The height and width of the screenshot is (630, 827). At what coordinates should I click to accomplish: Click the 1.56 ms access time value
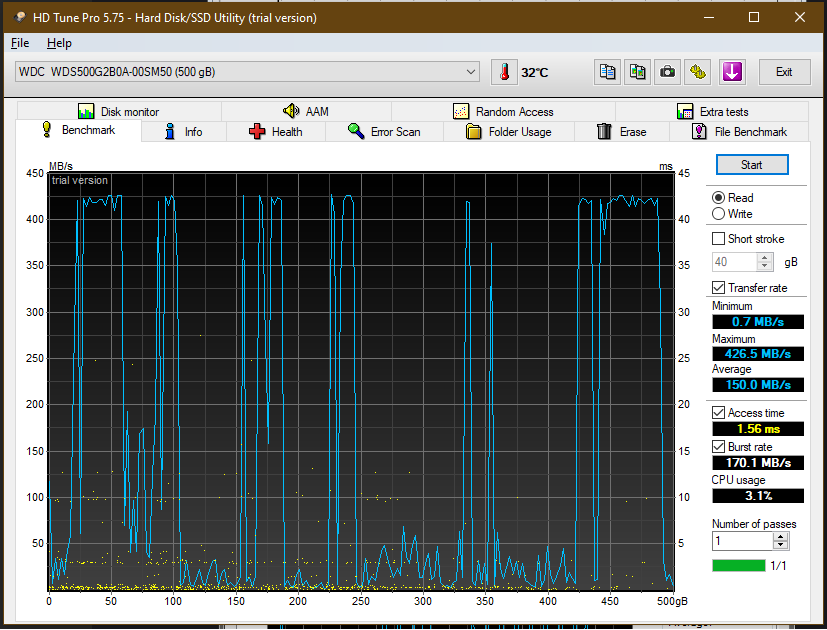click(758, 428)
